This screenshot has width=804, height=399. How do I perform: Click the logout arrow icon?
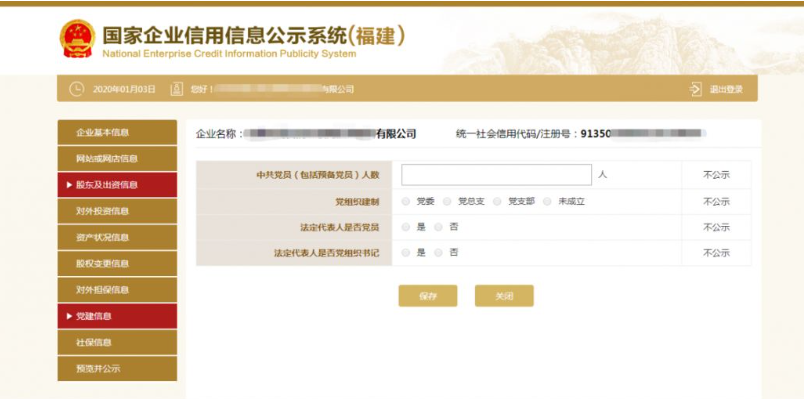point(696,89)
